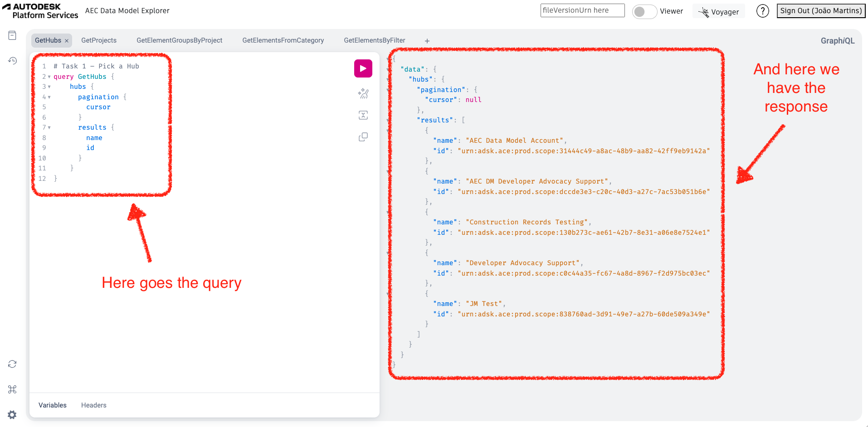This screenshot has width=868, height=427.
Task: Open the GetElementsFromCategory tab
Action: tap(283, 40)
